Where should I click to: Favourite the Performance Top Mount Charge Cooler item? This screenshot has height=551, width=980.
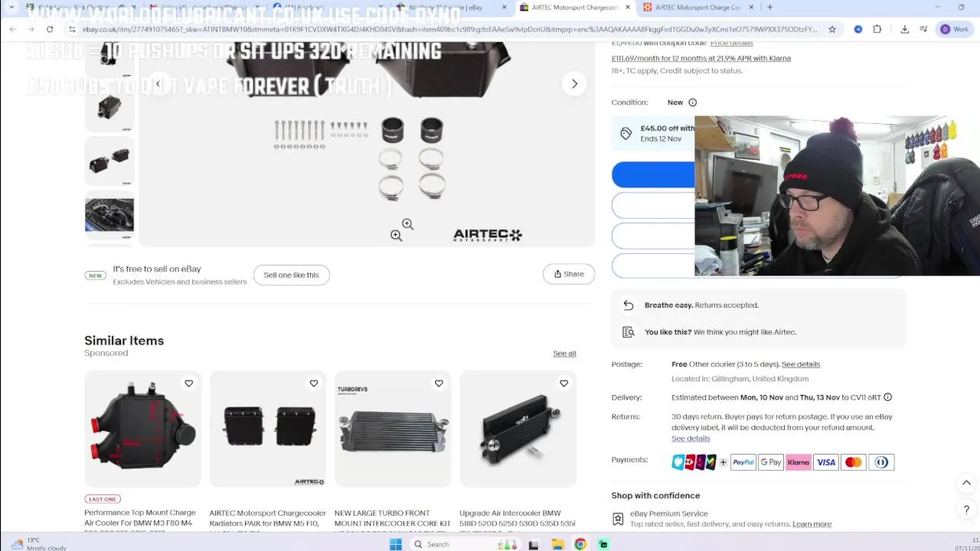[188, 383]
